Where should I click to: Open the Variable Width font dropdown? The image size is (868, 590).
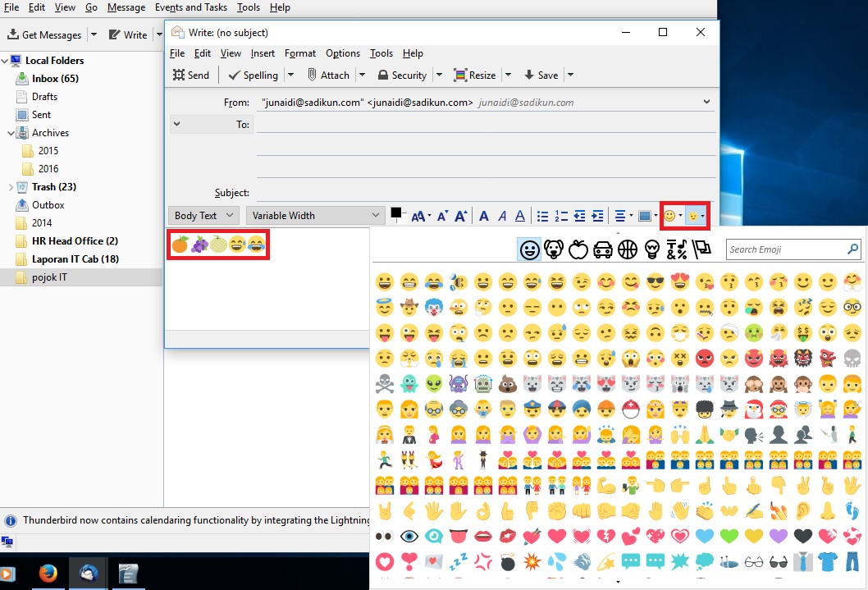point(315,215)
